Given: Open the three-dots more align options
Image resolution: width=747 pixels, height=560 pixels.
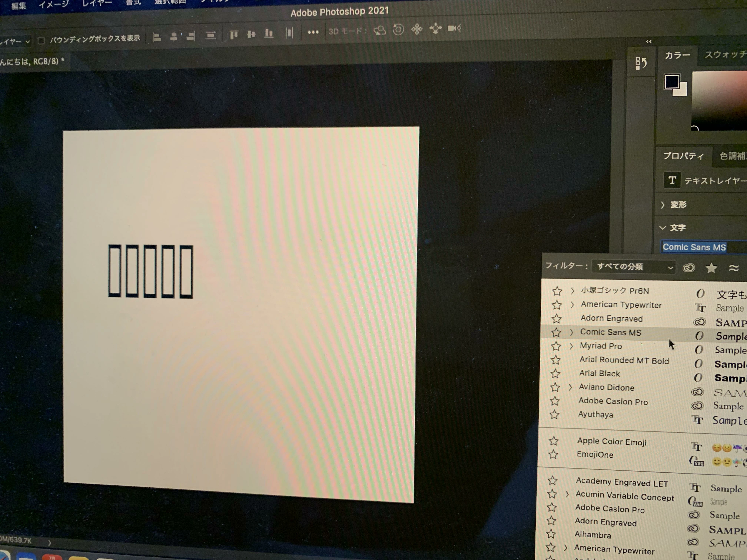Looking at the screenshot, I should point(313,32).
